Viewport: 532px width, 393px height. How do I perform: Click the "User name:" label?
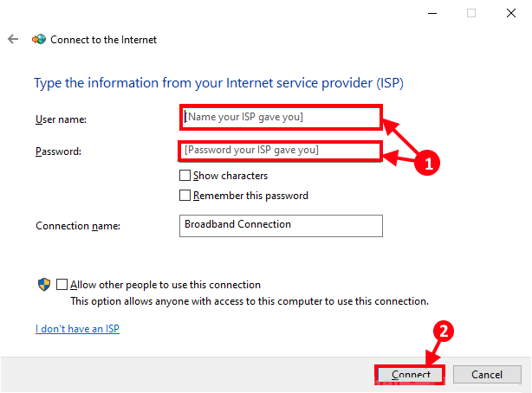click(x=62, y=119)
